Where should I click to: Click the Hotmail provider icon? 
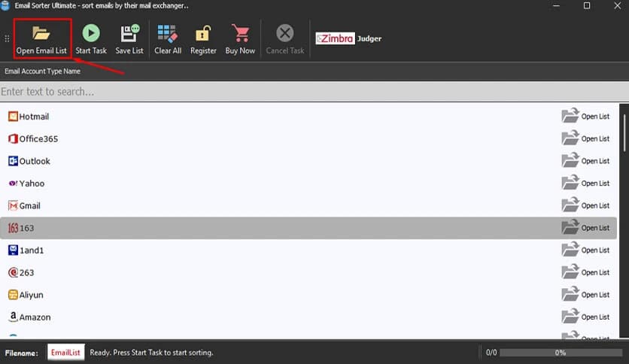pos(13,117)
